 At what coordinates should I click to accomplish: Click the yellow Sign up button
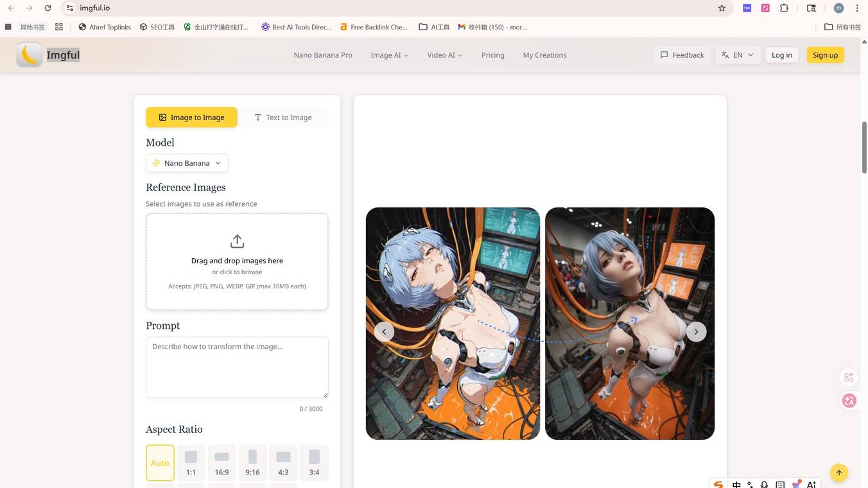click(825, 55)
